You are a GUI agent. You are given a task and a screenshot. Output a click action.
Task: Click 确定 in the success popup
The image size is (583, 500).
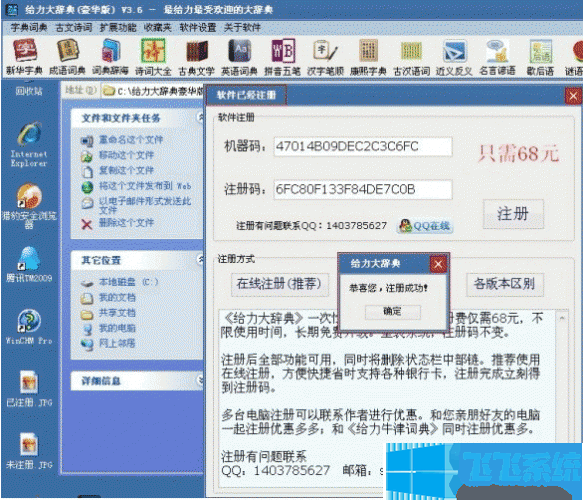pos(392,312)
